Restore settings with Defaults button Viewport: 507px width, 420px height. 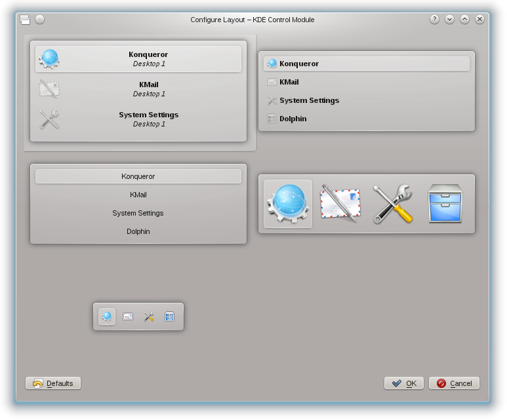coord(53,383)
